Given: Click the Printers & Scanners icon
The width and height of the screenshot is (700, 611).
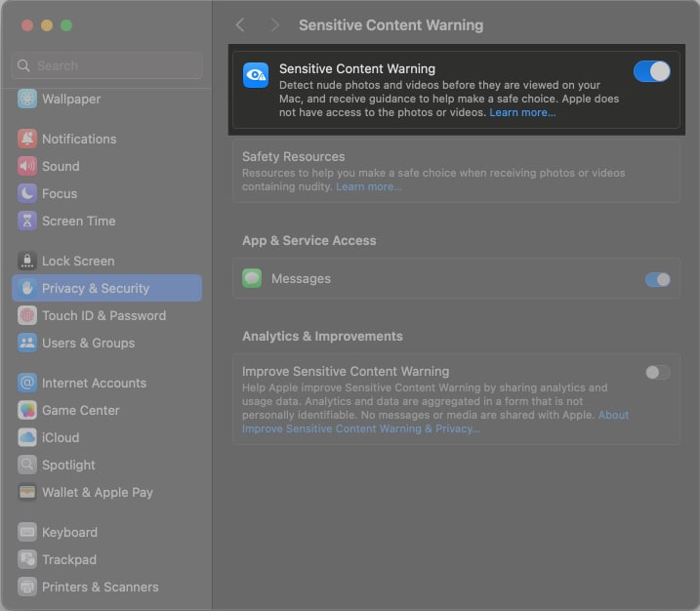Looking at the screenshot, I should click(x=27, y=587).
